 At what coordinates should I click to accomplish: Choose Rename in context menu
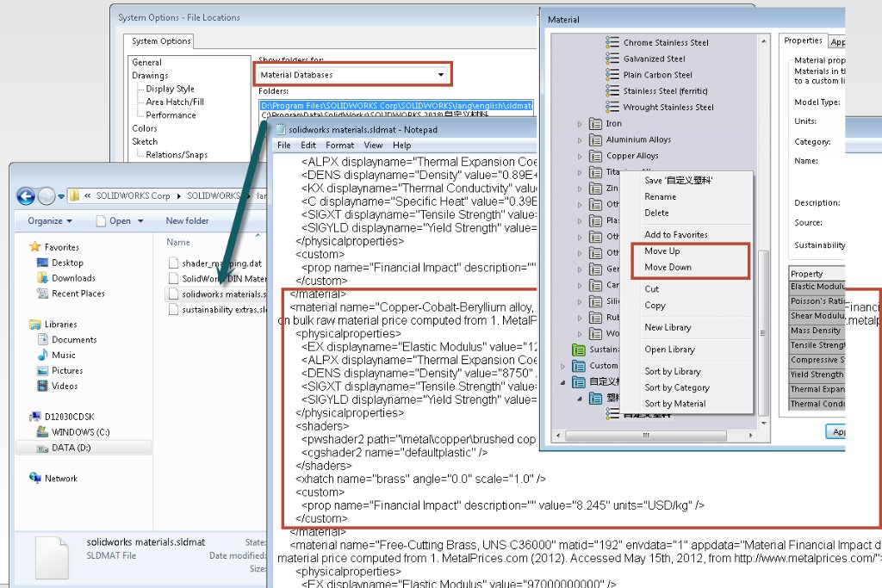661,197
